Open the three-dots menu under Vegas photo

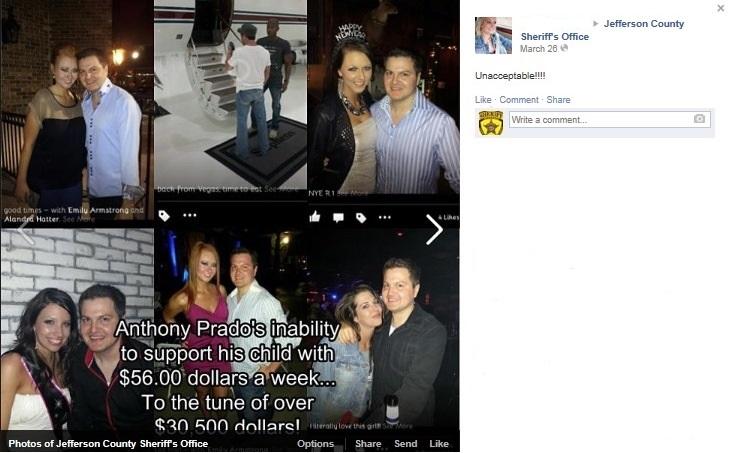pyautogui.click(x=190, y=215)
